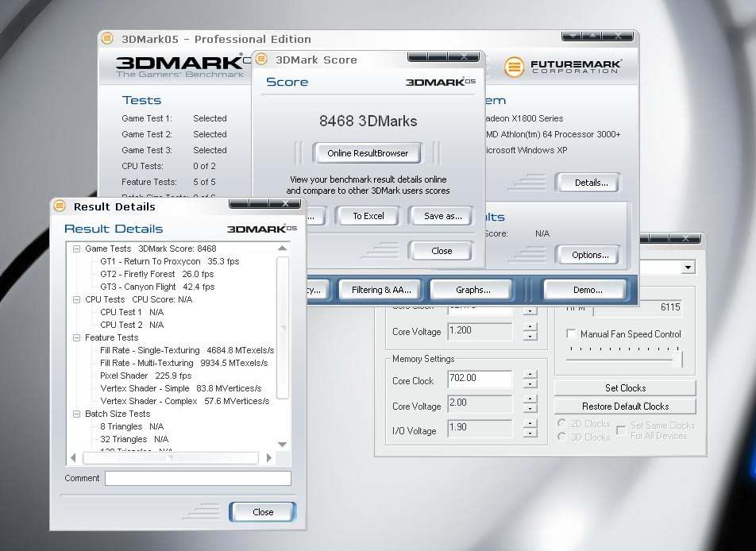Click the fan speed slider handle
Screen dimensions: 756x551
pos(679,359)
